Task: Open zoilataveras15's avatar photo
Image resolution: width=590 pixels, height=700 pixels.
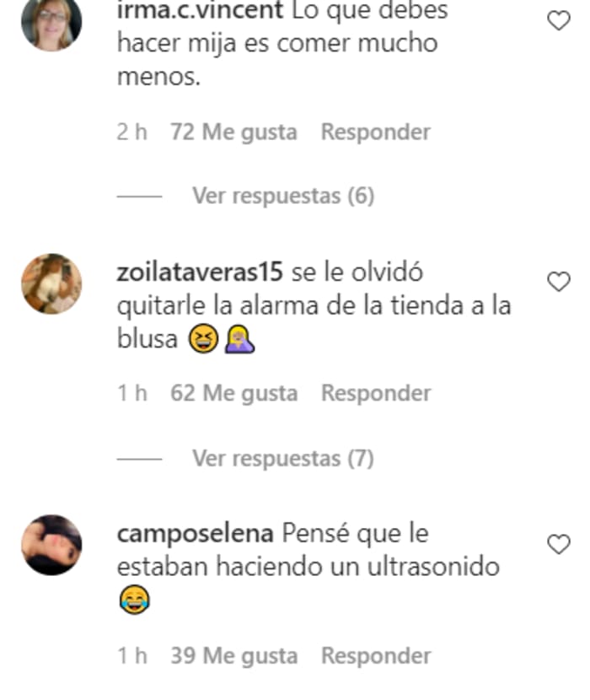Action: tap(51, 284)
